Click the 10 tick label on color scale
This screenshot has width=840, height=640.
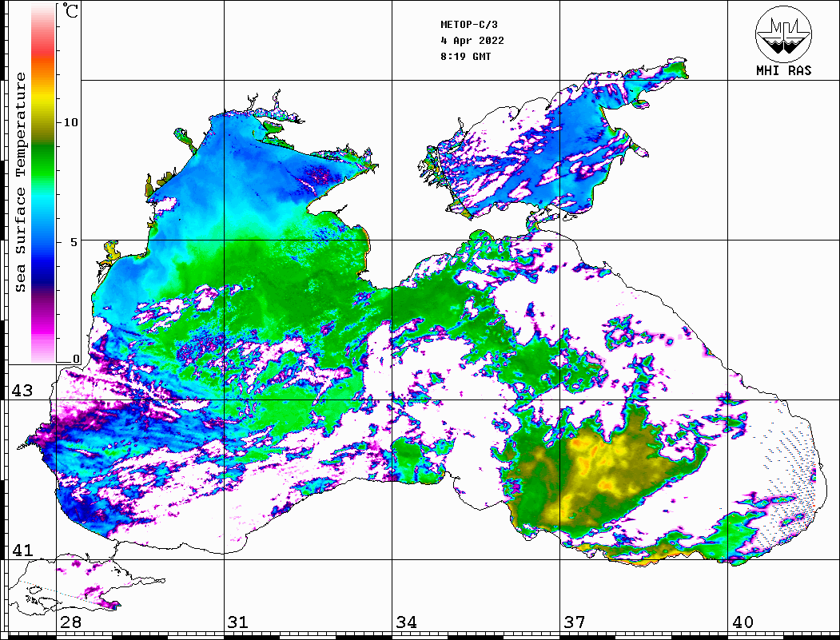pyautogui.click(x=70, y=122)
